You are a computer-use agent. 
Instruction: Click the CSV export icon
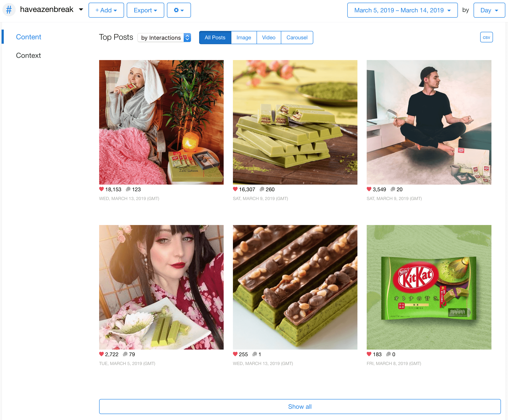[487, 37]
